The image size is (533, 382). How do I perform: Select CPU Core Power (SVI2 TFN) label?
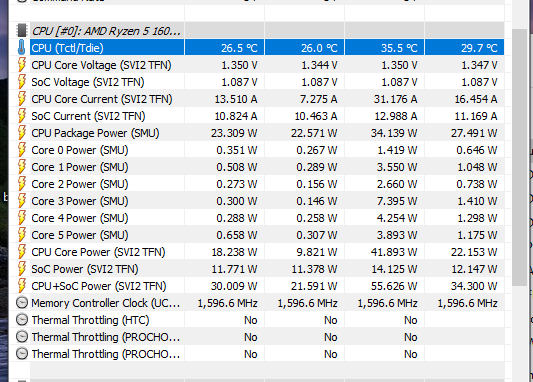98,252
